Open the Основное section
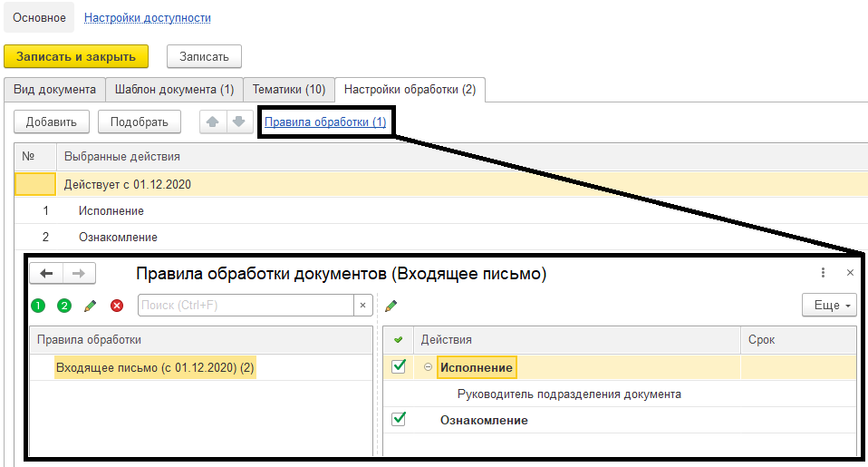The width and height of the screenshot is (868, 467). coord(39,18)
